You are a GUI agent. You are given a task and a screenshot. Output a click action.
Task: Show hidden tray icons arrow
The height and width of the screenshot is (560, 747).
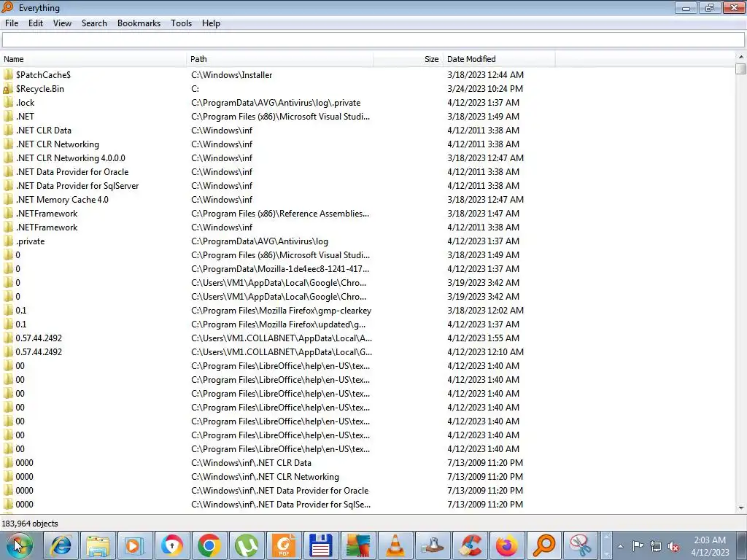(620, 546)
